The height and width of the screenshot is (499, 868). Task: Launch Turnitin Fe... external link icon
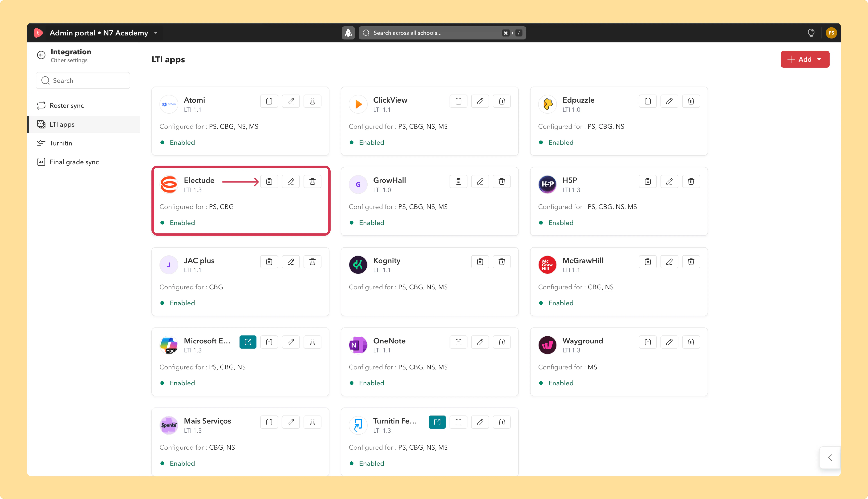437,422
